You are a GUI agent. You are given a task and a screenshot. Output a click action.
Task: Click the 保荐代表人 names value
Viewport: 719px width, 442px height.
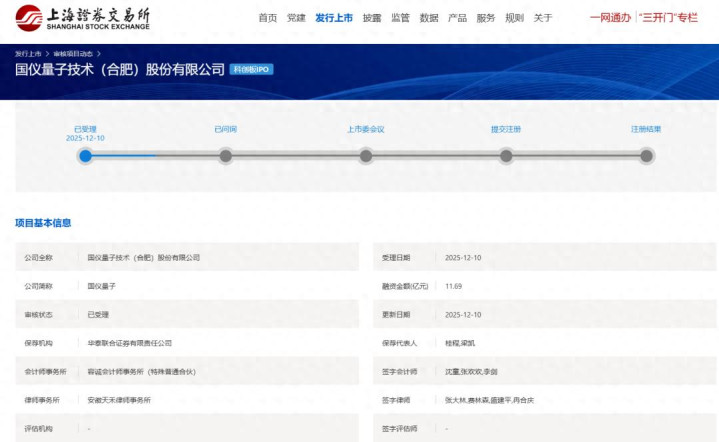click(460, 343)
